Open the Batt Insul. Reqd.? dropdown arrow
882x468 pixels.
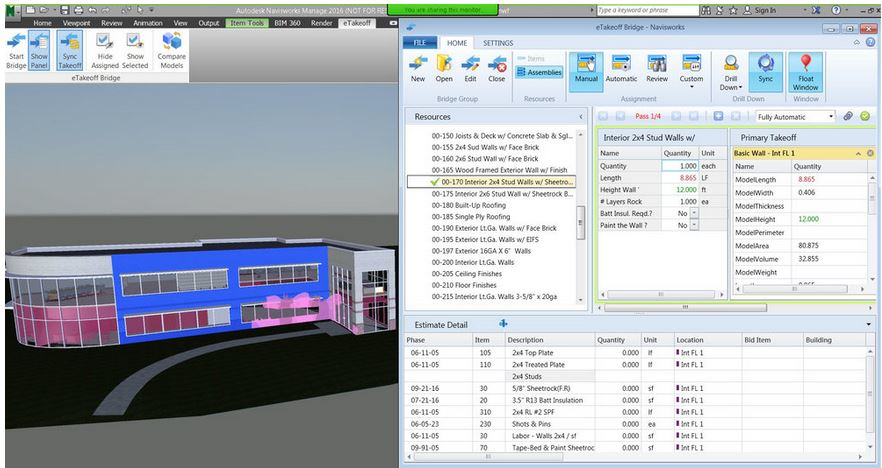tap(694, 213)
